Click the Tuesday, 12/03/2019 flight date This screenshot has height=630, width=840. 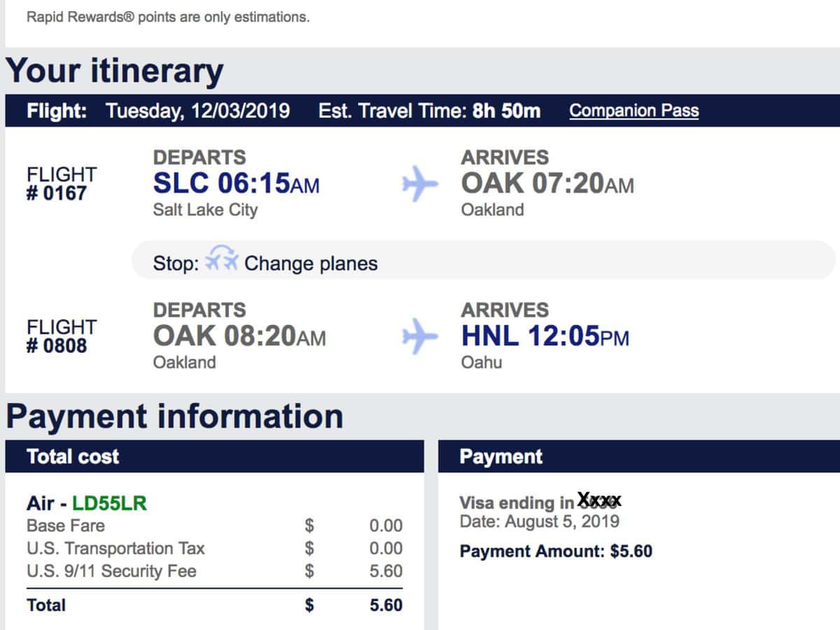click(197, 111)
